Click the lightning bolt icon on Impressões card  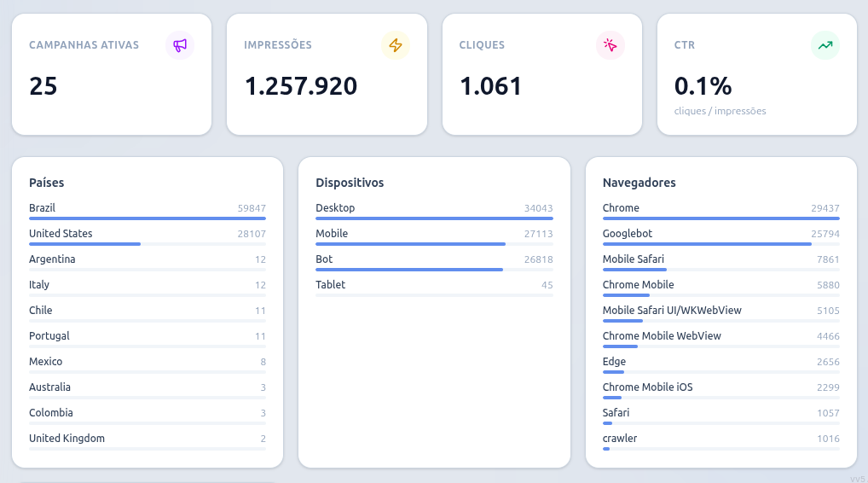[x=396, y=45]
